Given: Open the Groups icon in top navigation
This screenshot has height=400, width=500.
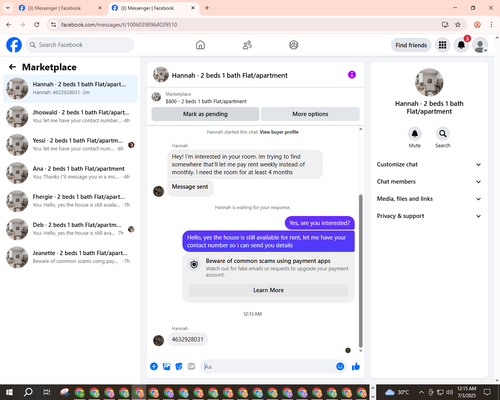Looking at the screenshot, I should tap(294, 45).
